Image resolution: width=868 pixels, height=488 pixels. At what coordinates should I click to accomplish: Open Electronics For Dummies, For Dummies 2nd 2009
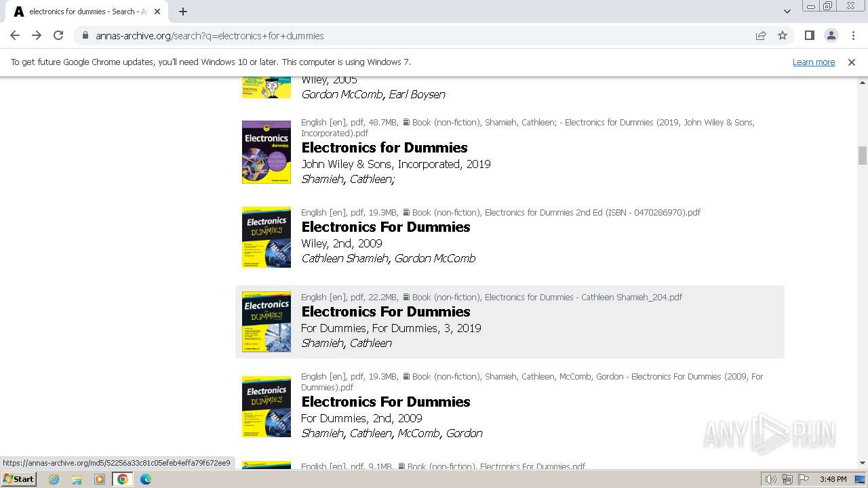tap(386, 402)
